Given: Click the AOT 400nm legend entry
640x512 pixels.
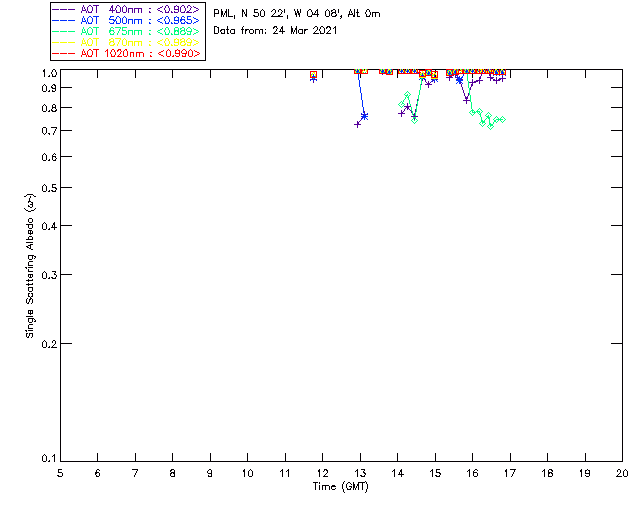Looking at the screenshot, I should click(126, 9).
